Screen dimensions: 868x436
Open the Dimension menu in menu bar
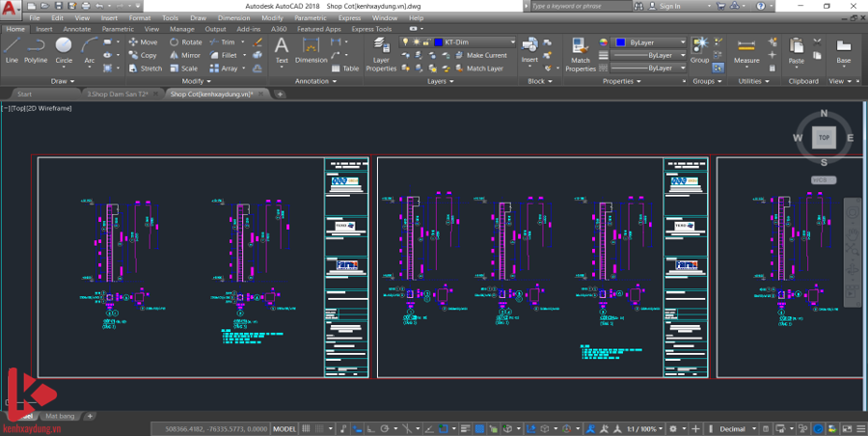(233, 17)
